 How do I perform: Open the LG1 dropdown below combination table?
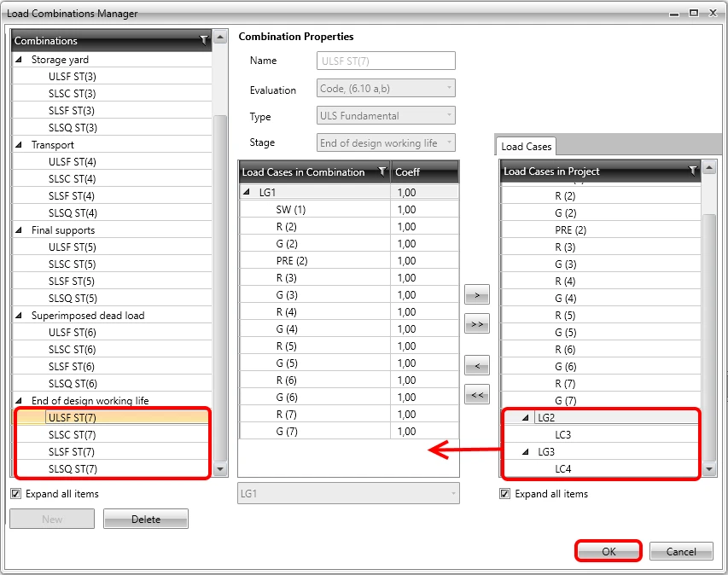(349, 493)
